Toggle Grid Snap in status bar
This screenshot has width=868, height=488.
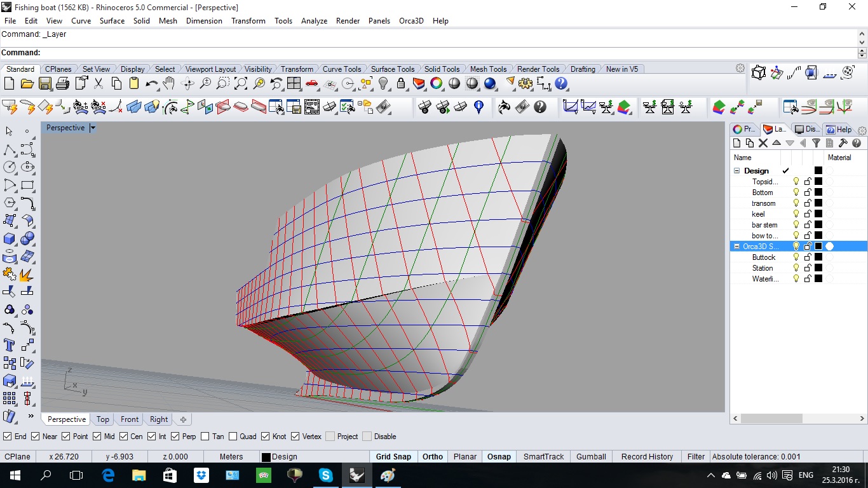pos(393,456)
